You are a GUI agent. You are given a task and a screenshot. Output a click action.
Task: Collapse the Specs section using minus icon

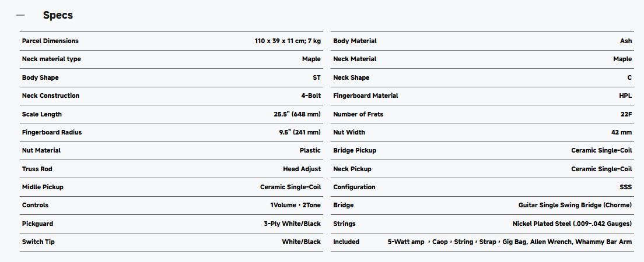click(20, 15)
